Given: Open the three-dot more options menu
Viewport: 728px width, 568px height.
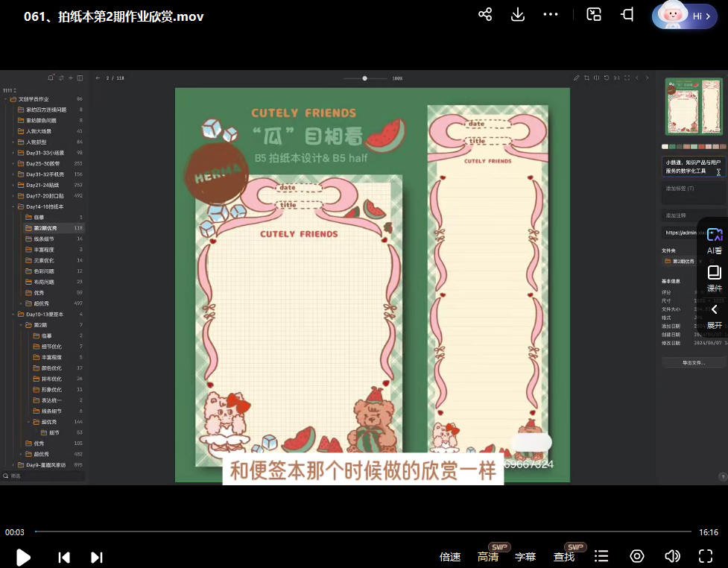Looking at the screenshot, I should tap(551, 15).
